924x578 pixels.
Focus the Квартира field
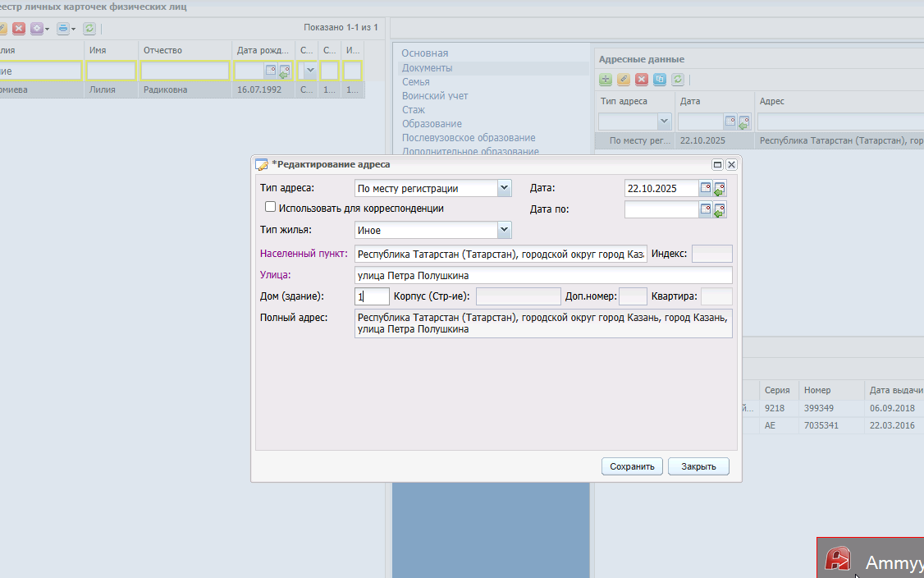[x=716, y=296]
